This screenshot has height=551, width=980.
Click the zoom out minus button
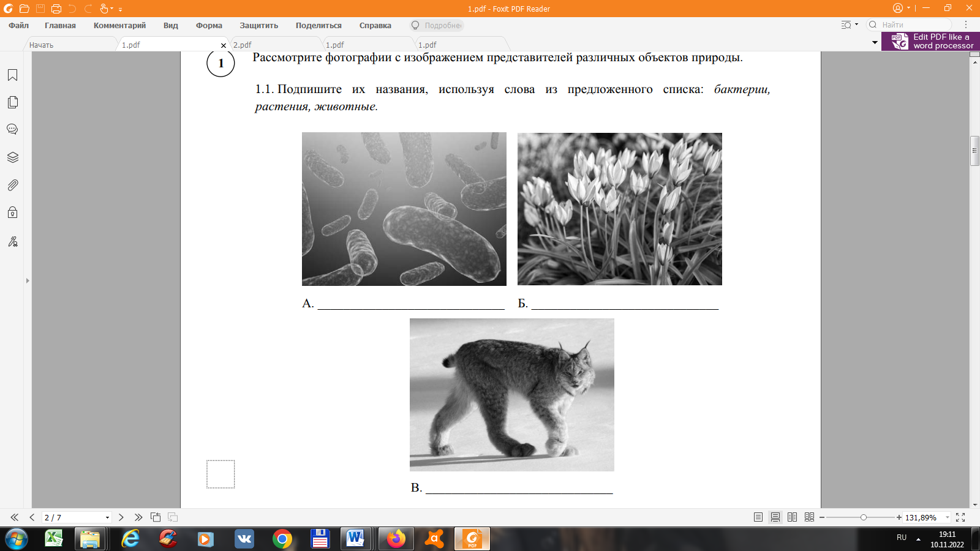tap(822, 517)
